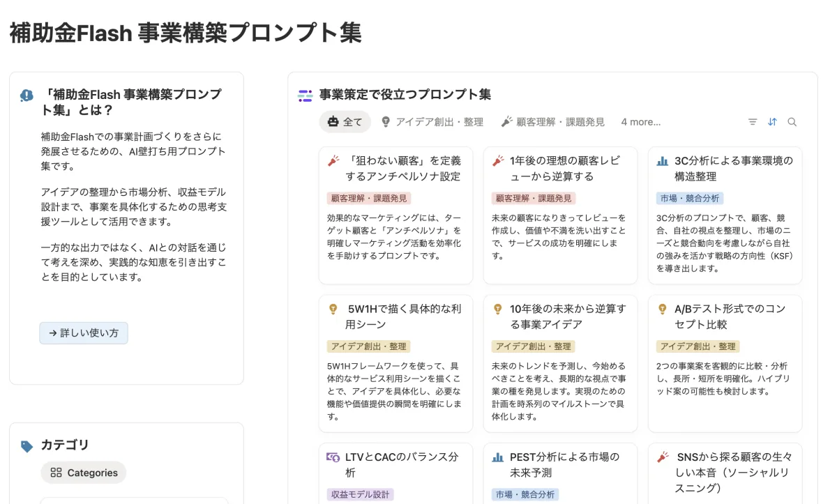Click the lightbulb icon on 5W1H card
This screenshot has height=504, width=837.
click(333, 309)
